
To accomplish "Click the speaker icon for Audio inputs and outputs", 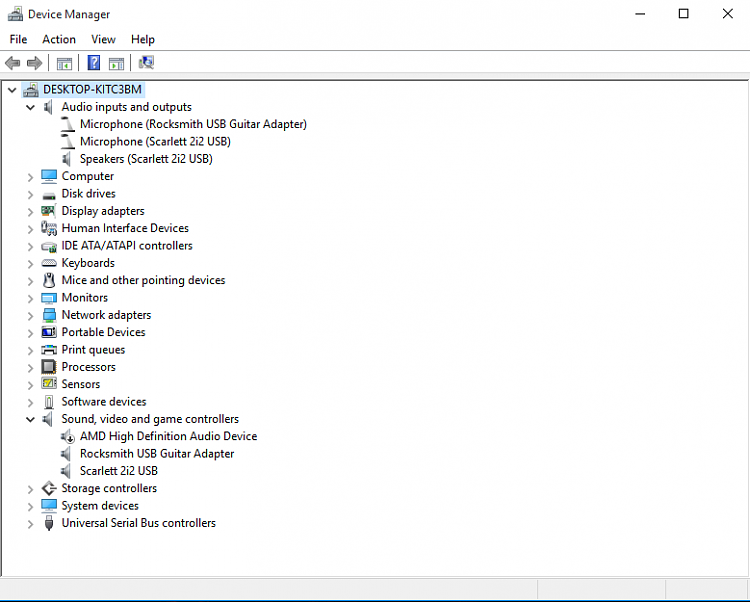I will (x=48, y=107).
